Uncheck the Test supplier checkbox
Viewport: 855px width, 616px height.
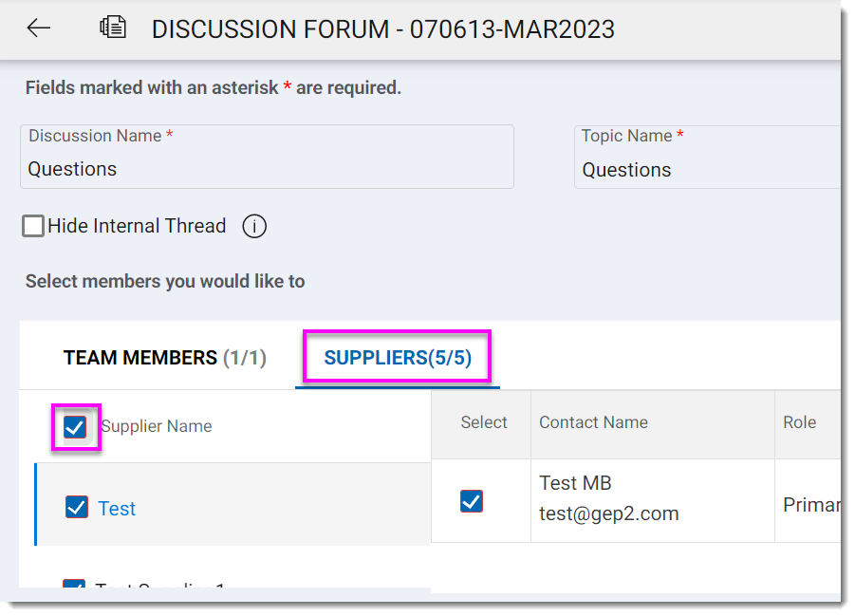(76, 507)
